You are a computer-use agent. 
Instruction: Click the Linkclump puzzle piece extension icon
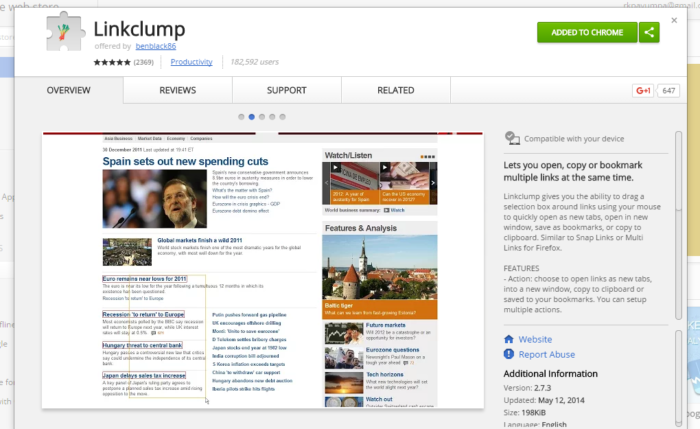click(65, 32)
